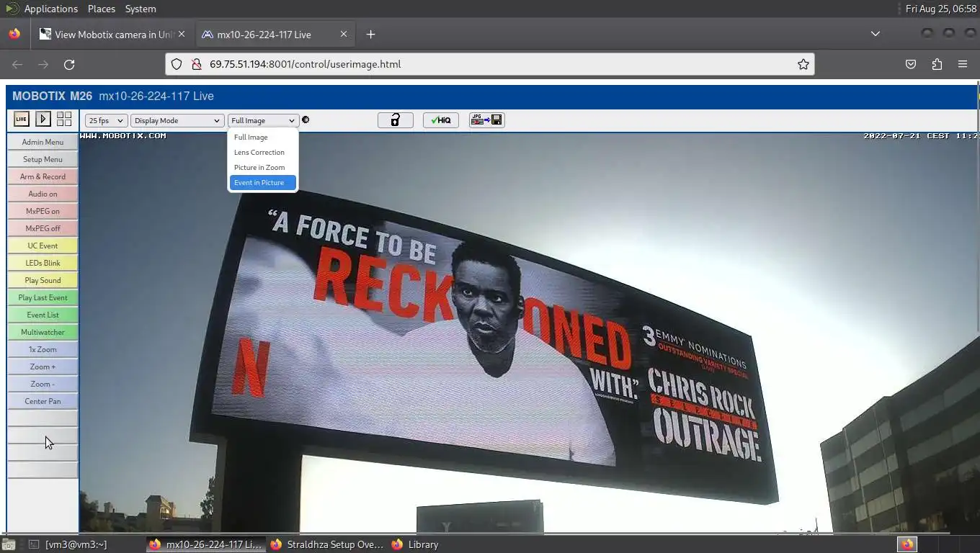Click Play Sound softbutton
Image resolution: width=980 pixels, height=553 pixels.
click(x=43, y=280)
